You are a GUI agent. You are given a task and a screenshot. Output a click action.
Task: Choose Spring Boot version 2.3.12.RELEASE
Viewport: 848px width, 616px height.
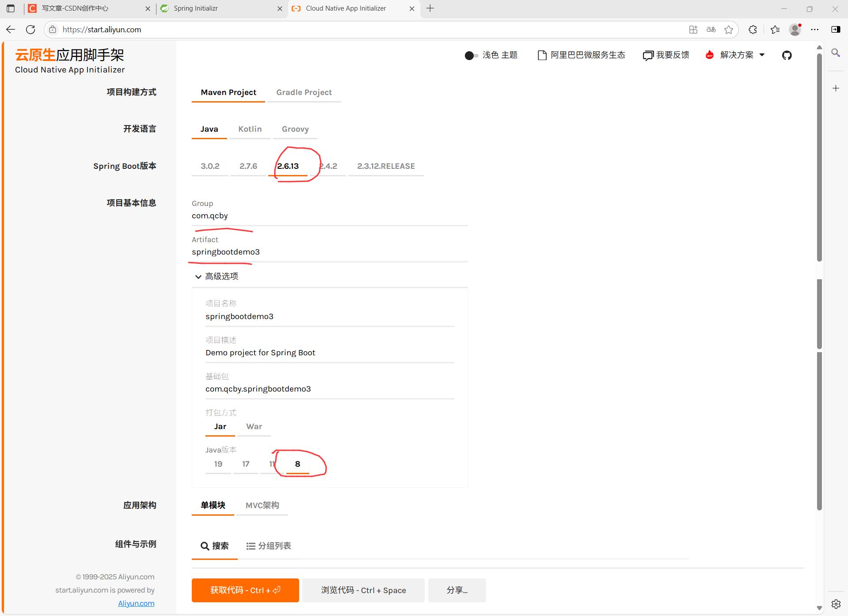[386, 166]
